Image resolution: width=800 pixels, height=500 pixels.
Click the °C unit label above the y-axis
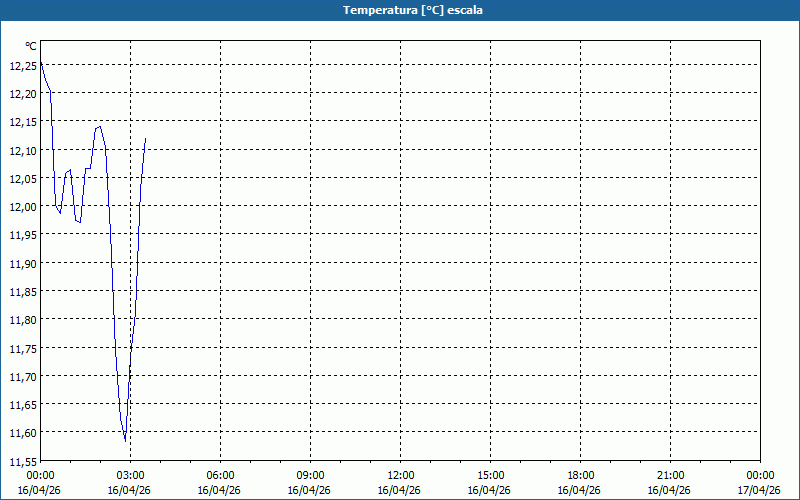coord(31,46)
